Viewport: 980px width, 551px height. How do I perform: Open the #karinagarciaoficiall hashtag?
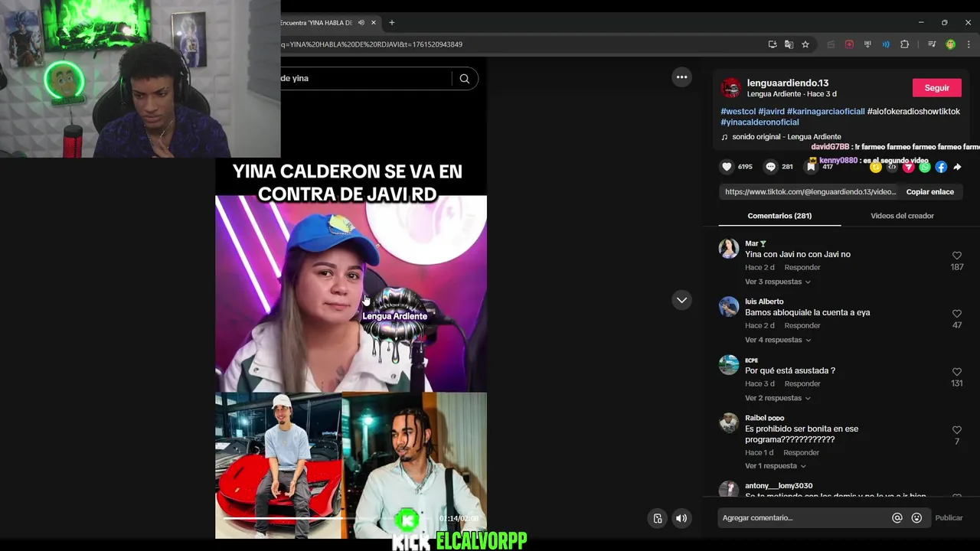pyautogui.click(x=825, y=111)
